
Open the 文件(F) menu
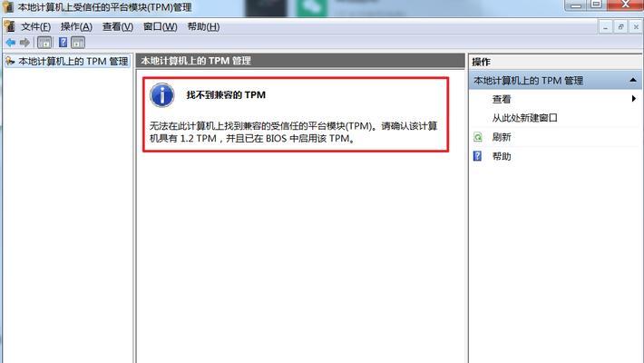(35, 26)
